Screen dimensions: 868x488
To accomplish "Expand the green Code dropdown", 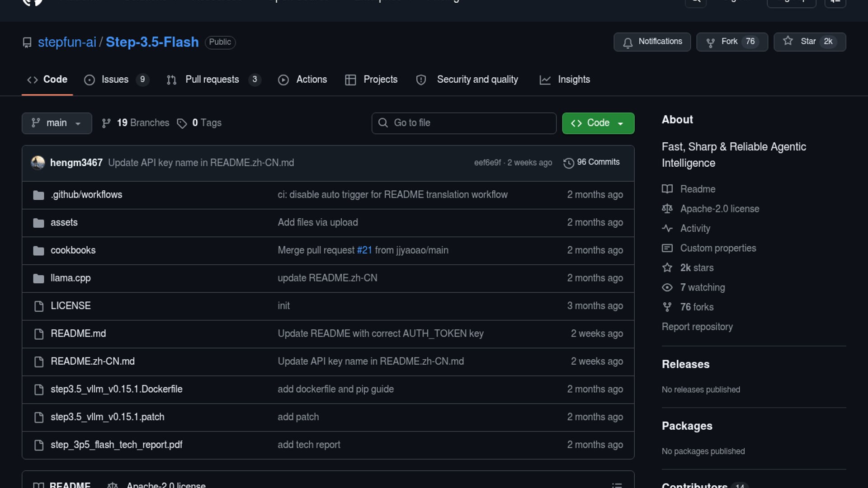I will [598, 123].
